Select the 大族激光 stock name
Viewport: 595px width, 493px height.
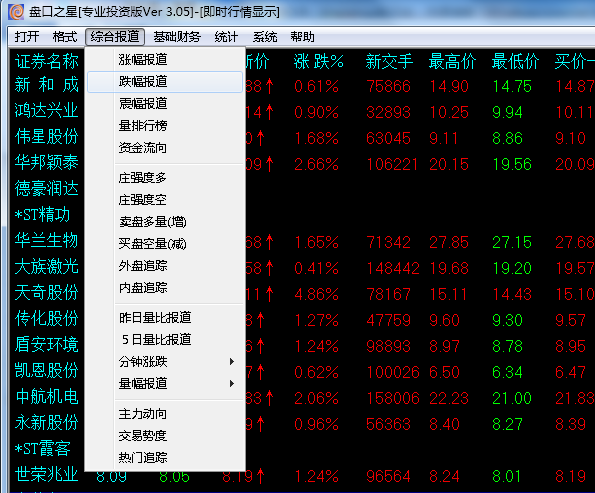pyautogui.click(x=46, y=266)
